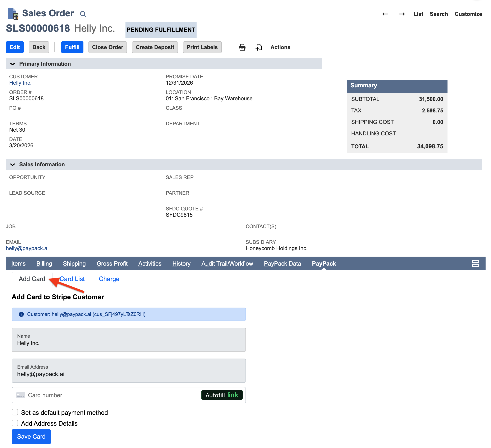Screen dimensions: 491x448
Task: Click the new document plus icon
Action: [x=259, y=47]
